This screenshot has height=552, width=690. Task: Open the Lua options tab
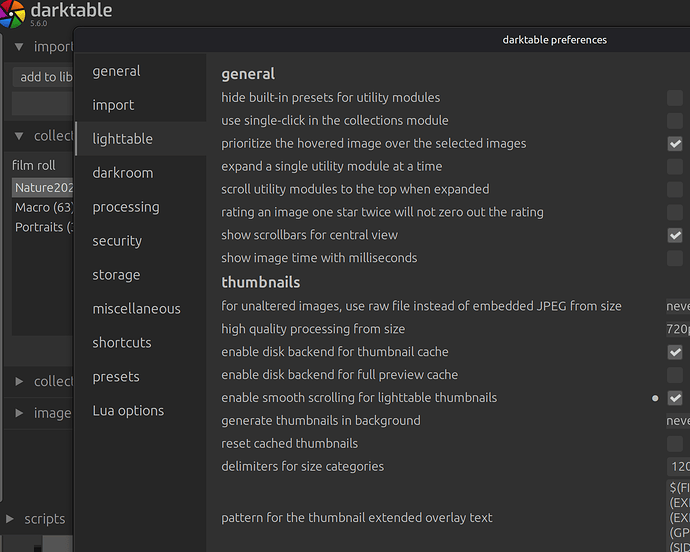(128, 411)
